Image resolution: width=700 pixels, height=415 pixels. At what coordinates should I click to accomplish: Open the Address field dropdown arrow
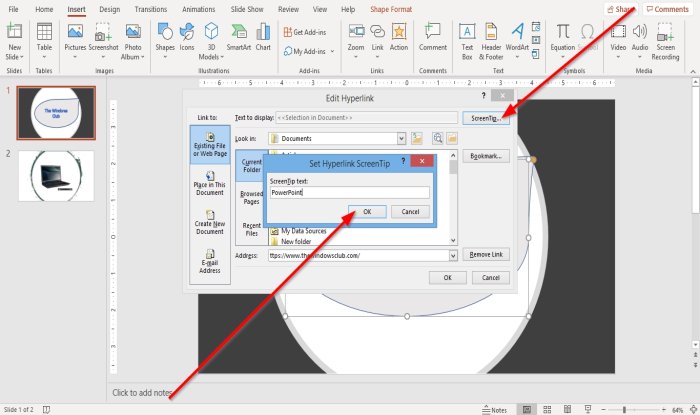coord(453,256)
